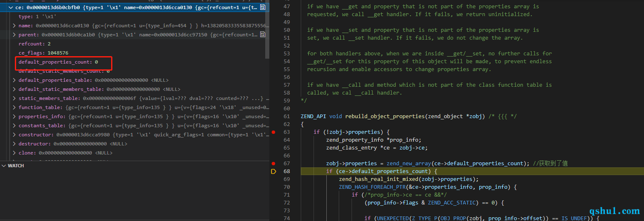Click line number 53 in gutter
Image resolution: width=644 pixels, height=221 pixels.
click(287, 54)
